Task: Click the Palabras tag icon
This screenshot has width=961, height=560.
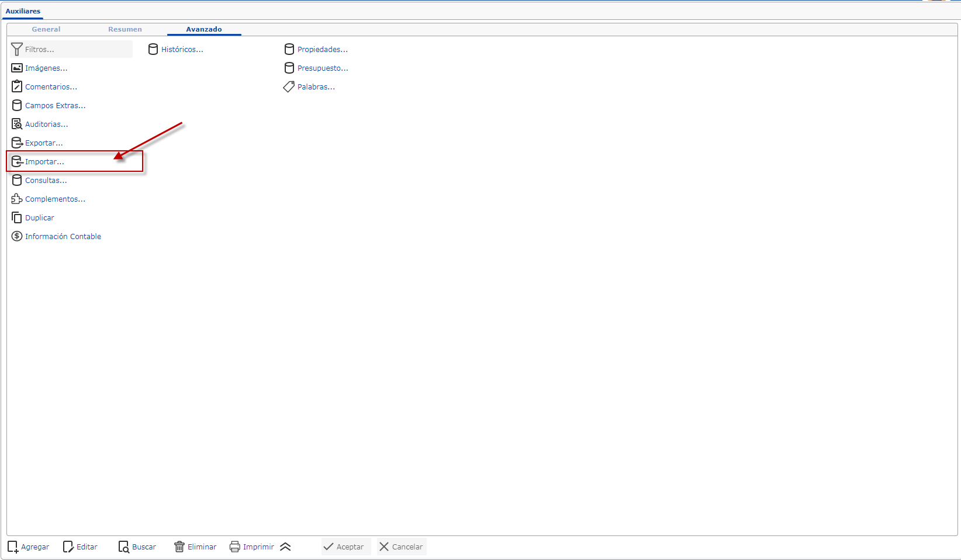Action: [289, 87]
